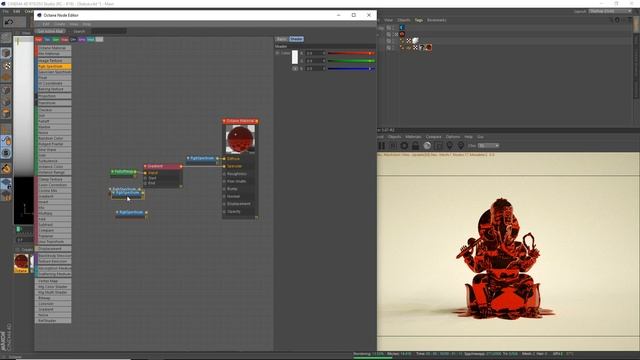Click the blue object icon in first Object Manager row
This screenshot has width=640, height=360.
(x=402, y=27)
